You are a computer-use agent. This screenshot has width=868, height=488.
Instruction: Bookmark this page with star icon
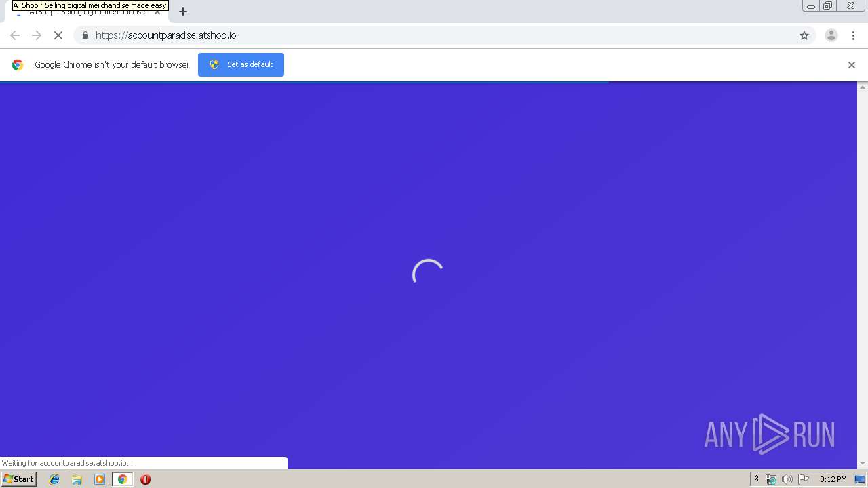[x=804, y=35]
